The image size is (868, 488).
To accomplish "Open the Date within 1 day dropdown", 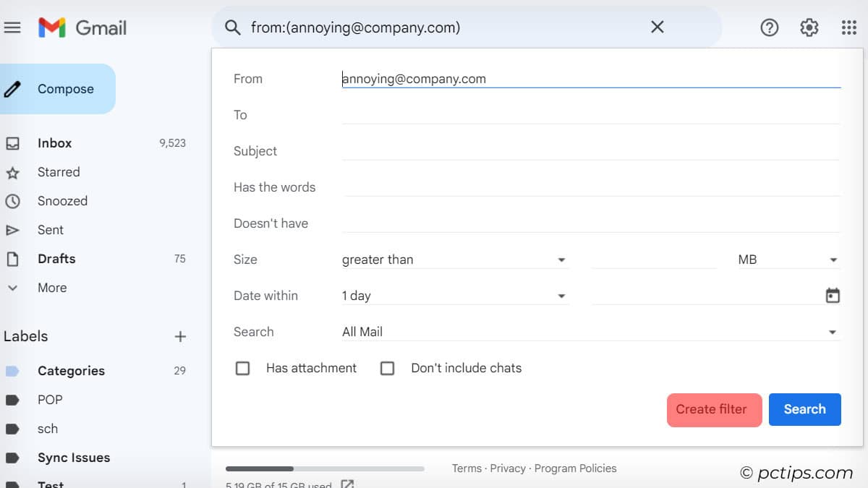I will (454, 296).
